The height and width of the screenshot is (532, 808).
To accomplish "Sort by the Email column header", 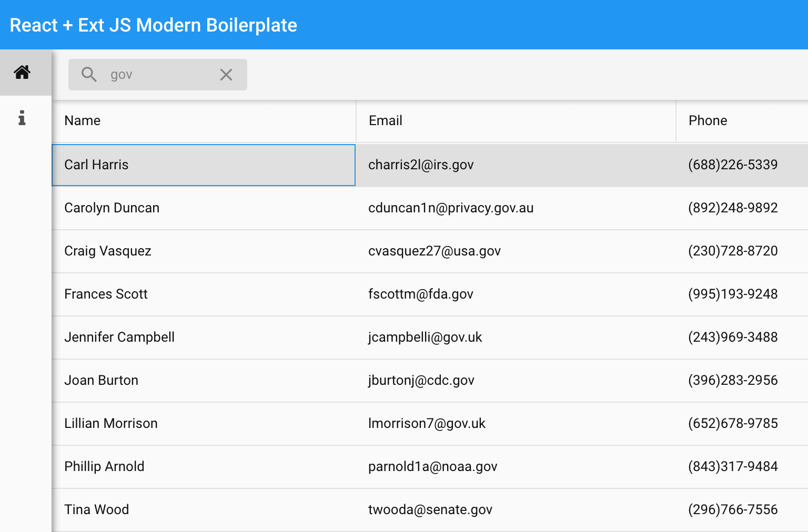I will 516,121.
